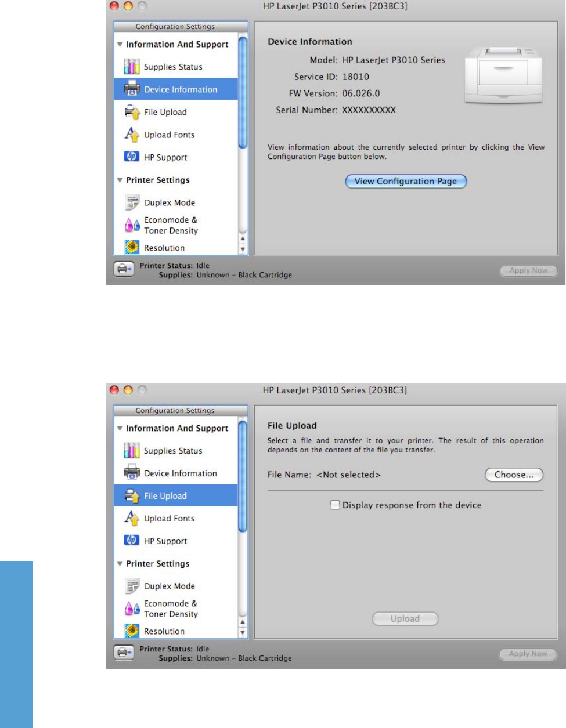The image size is (566, 728).
Task: Click Choose... to pick a file
Action: click(x=514, y=475)
